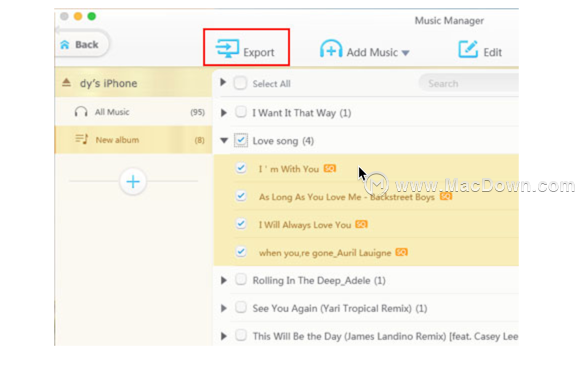Click the Export icon in toolbar

(227, 49)
